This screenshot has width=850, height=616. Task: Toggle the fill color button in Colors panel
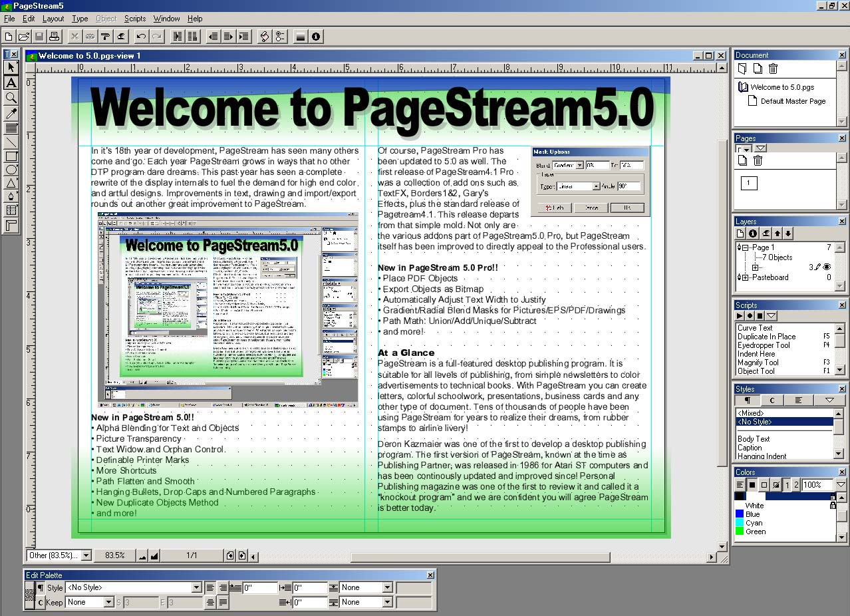point(752,485)
